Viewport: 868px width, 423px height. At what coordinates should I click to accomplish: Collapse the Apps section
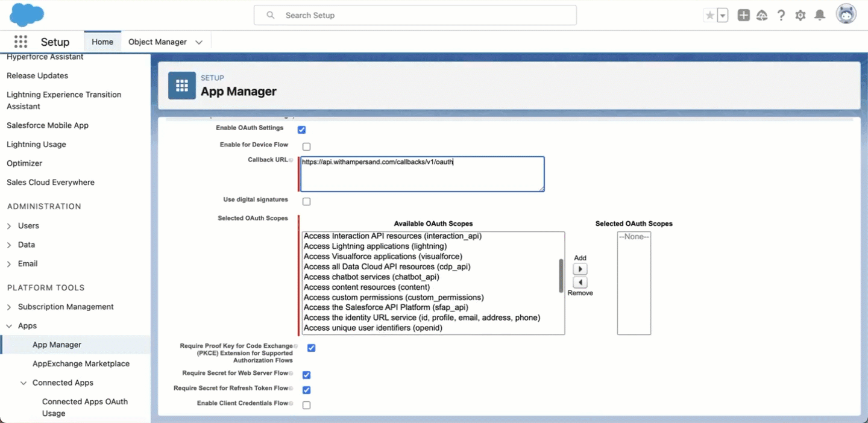tap(8, 325)
